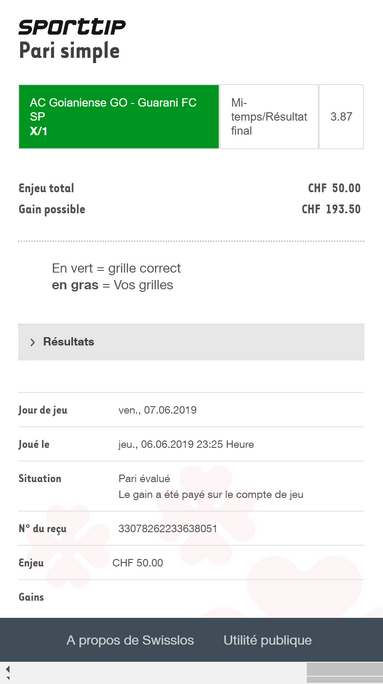Image resolution: width=383 pixels, height=684 pixels.
Task: Click the Gains row label
Action: click(31, 597)
